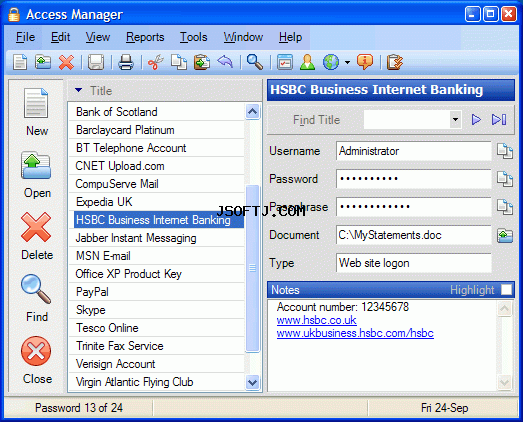Select Barclaycard Platinum entry
523x422 pixels.
(x=156, y=130)
